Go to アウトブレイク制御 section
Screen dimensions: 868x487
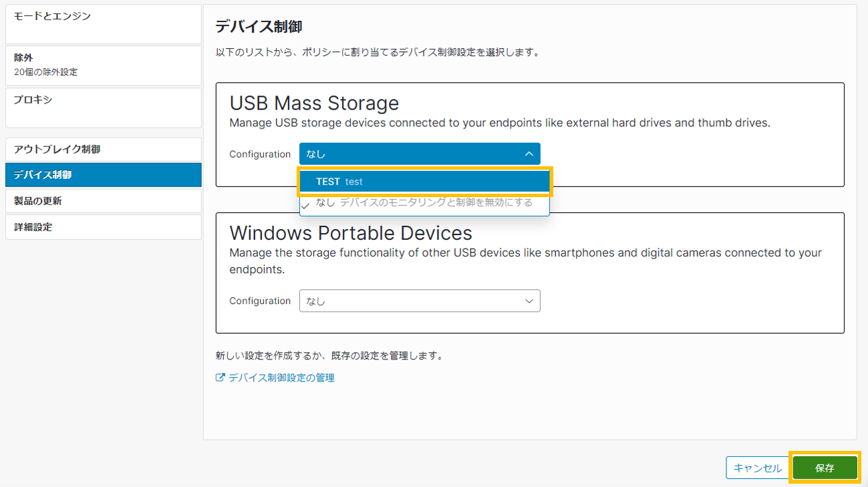[103, 149]
